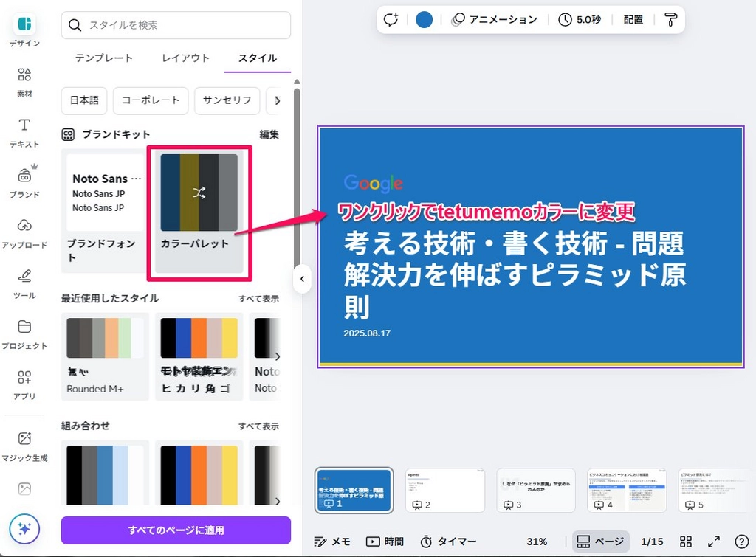This screenshot has width=756, height=557.
Task: Select page 2 thumbnail
Action: (x=445, y=490)
